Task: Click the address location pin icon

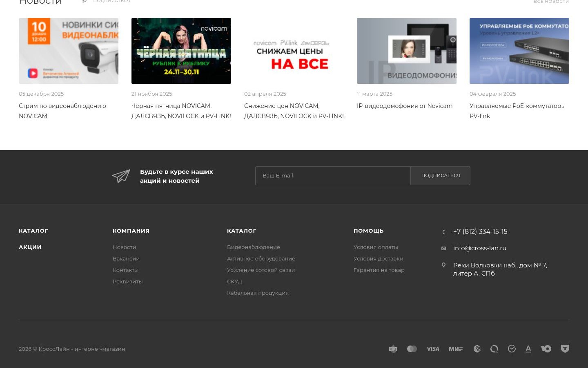Action: pyautogui.click(x=443, y=265)
